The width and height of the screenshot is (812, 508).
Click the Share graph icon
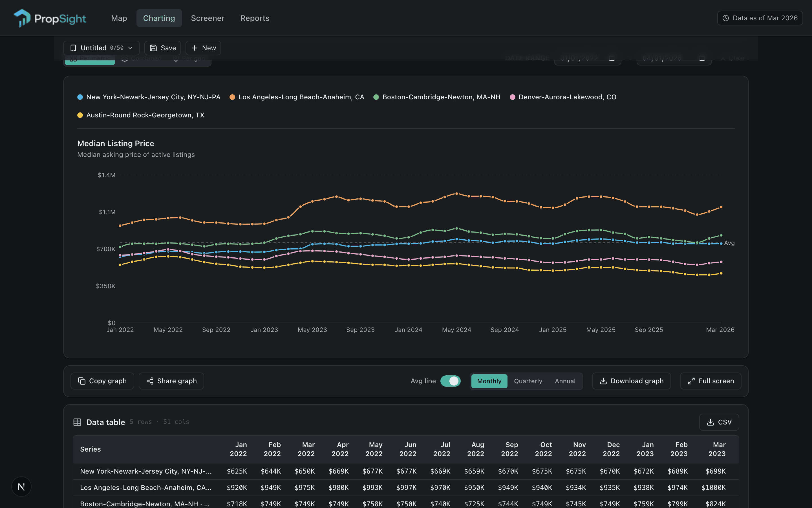[150, 381]
